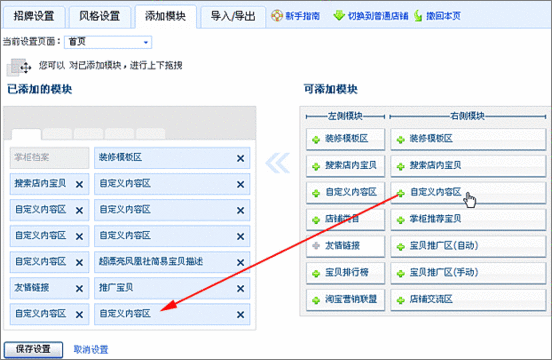Click plus icon next to 掌柜推荐宝贝
Viewport: 552px width, 360px height.
(x=400, y=220)
